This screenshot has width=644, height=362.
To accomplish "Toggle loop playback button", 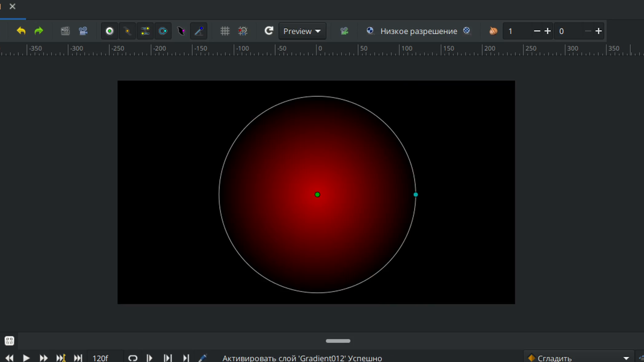I will [133, 358].
